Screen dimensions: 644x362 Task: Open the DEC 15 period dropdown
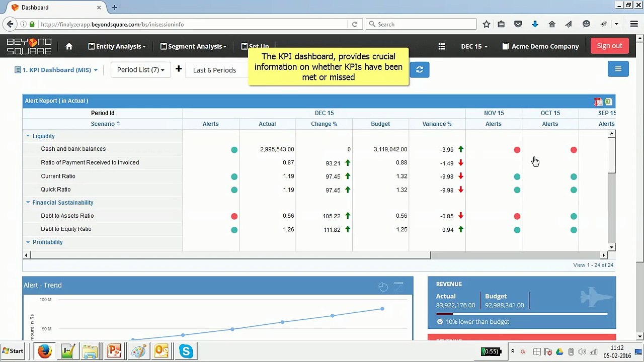pyautogui.click(x=474, y=46)
